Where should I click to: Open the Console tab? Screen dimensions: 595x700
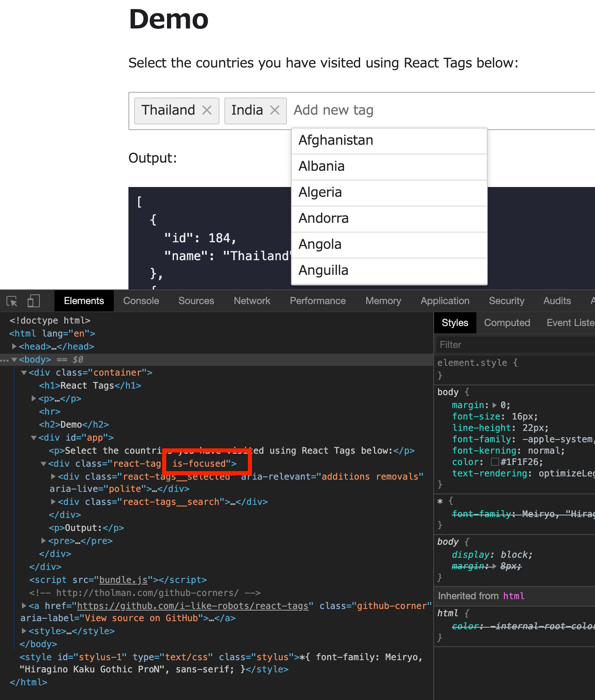click(x=141, y=301)
